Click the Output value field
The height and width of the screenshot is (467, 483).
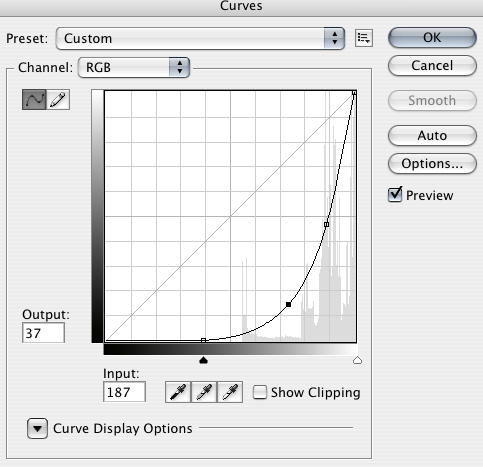tap(43, 333)
